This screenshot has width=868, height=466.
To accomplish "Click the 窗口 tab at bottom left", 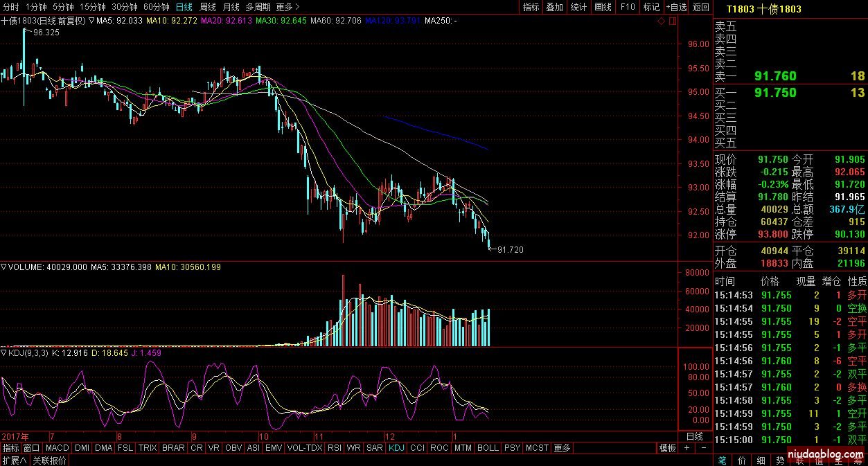I will (32, 448).
